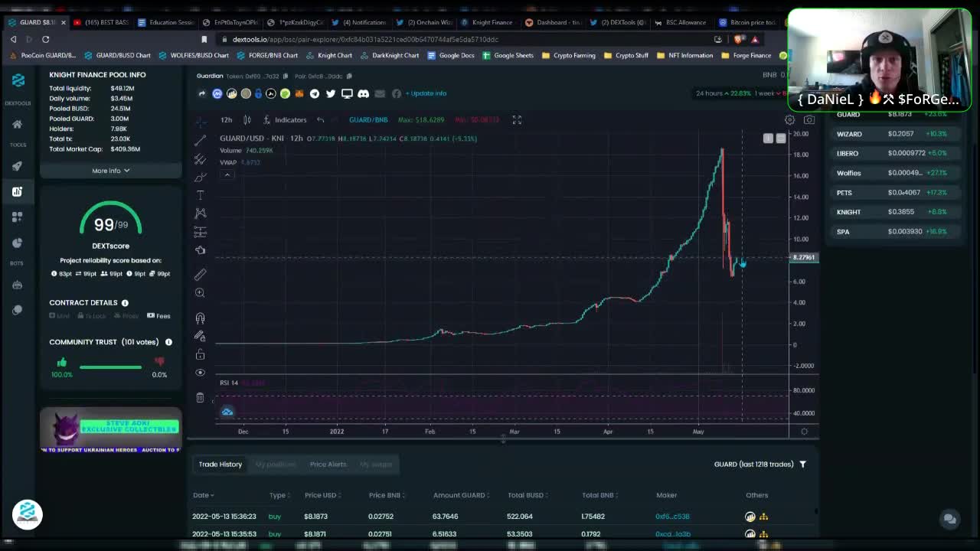Image resolution: width=980 pixels, height=551 pixels.
Task: Open the Contract Details info tooltip
Action: pyautogui.click(x=125, y=303)
